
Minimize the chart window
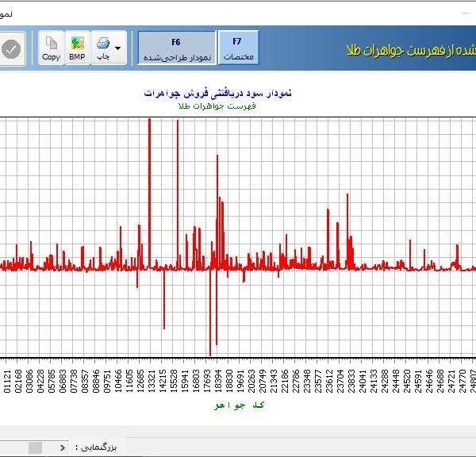click(466, 13)
